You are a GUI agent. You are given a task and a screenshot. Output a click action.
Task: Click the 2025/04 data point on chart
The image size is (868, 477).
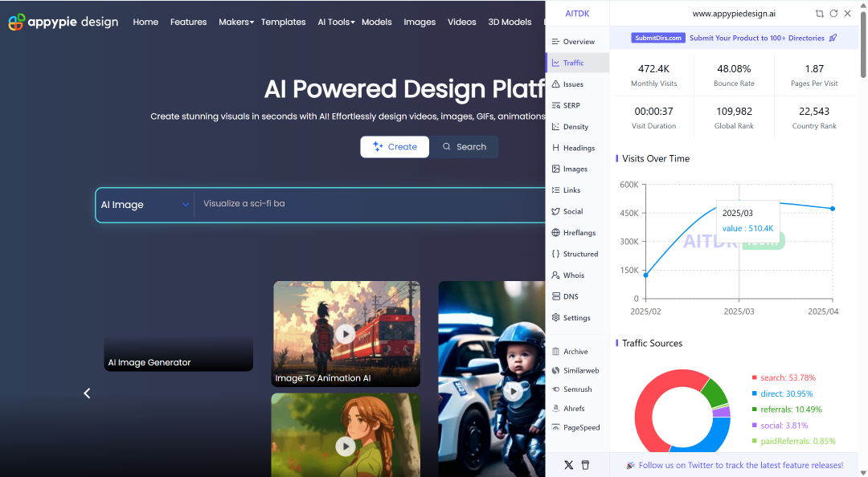[833, 209]
